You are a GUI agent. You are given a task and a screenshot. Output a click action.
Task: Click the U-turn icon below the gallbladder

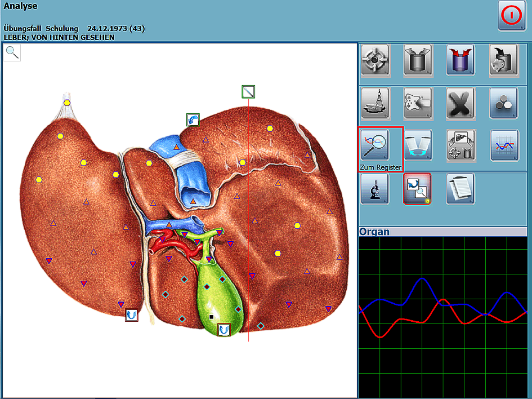coord(224,330)
